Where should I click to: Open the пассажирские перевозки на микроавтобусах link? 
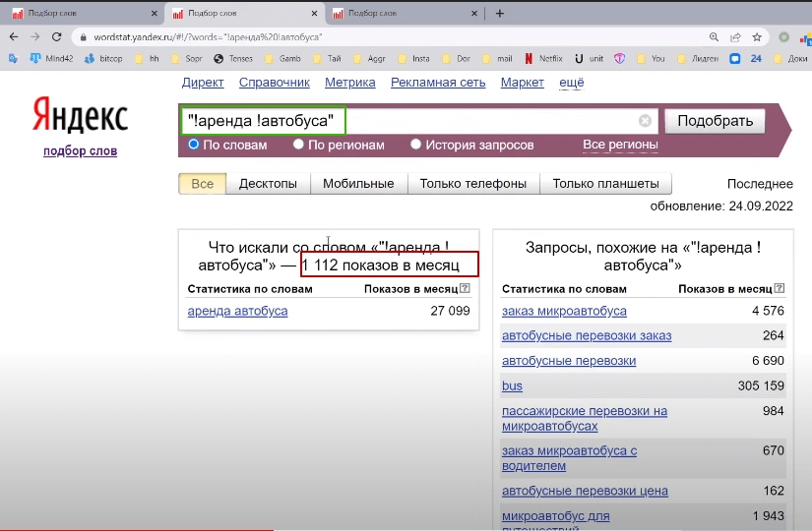pos(584,419)
